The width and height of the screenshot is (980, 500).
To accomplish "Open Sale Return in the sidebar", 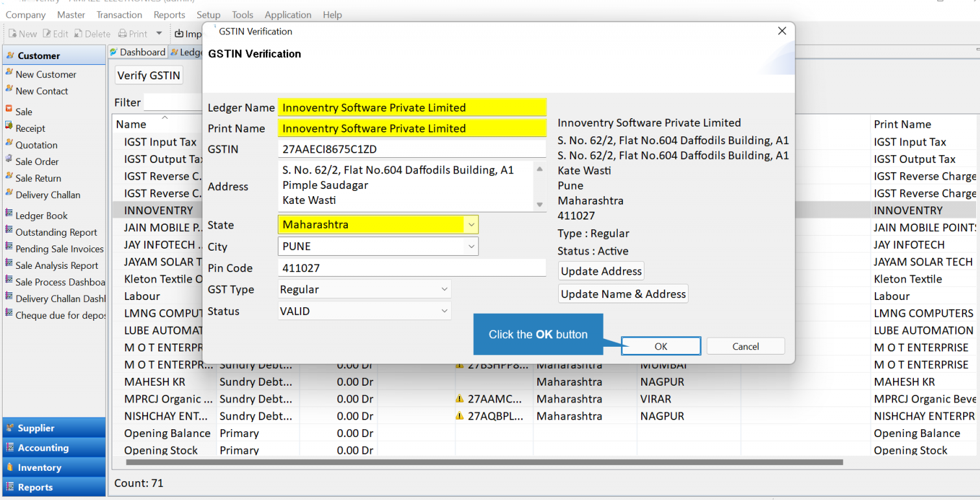I will click(38, 178).
